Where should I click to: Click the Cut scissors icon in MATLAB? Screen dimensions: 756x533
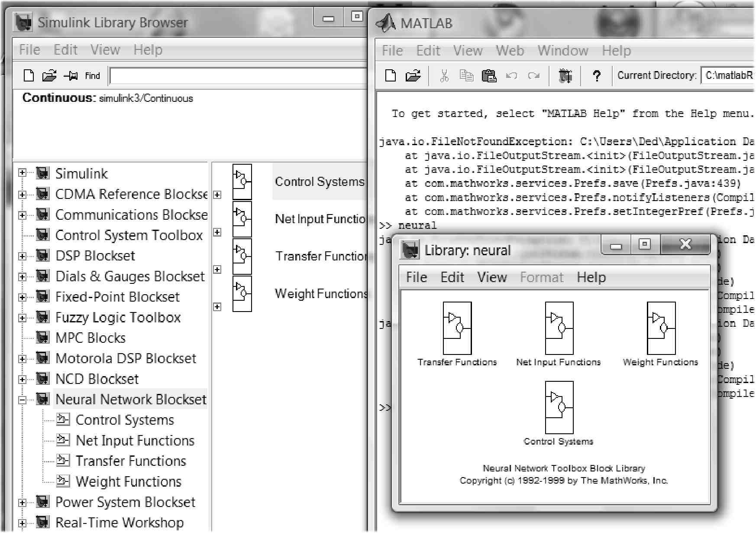(x=444, y=76)
